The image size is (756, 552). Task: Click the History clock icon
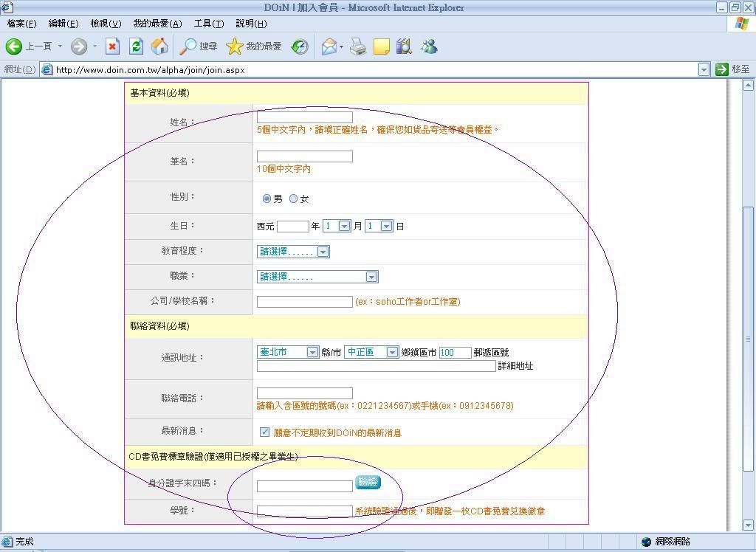[300, 46]
